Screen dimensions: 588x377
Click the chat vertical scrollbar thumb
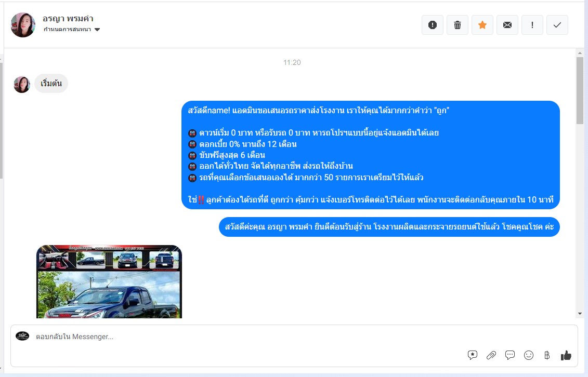pyautogui.click(x=580, y=90)
